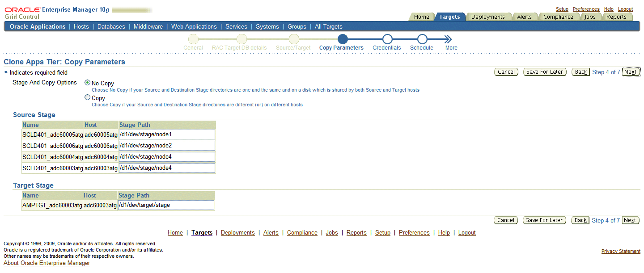Go to Hosts subtab

[x=81, y=26]
